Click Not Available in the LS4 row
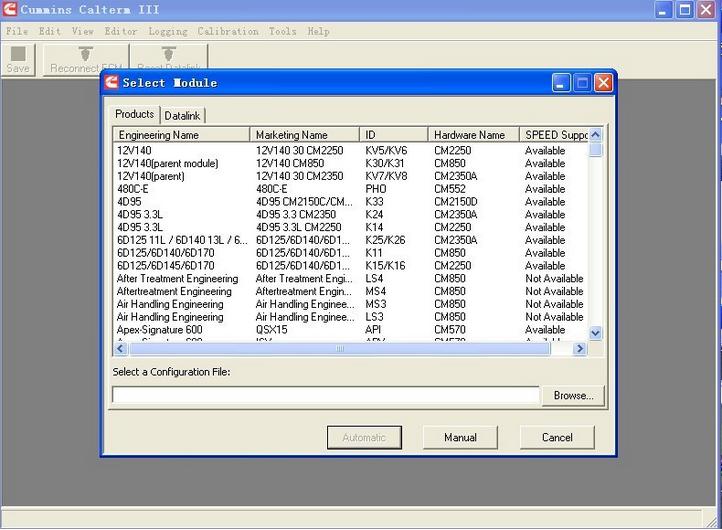The image size is (722, 530). pos(554,279)
